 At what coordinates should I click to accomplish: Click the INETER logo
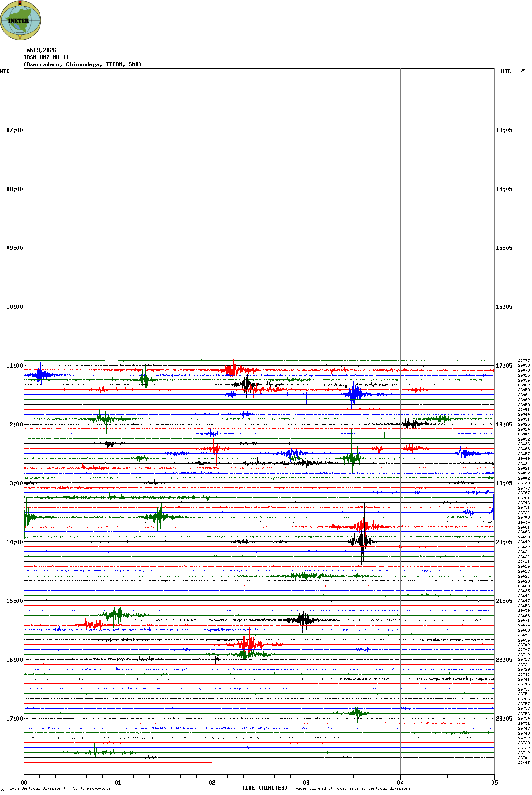pos(21,21)
